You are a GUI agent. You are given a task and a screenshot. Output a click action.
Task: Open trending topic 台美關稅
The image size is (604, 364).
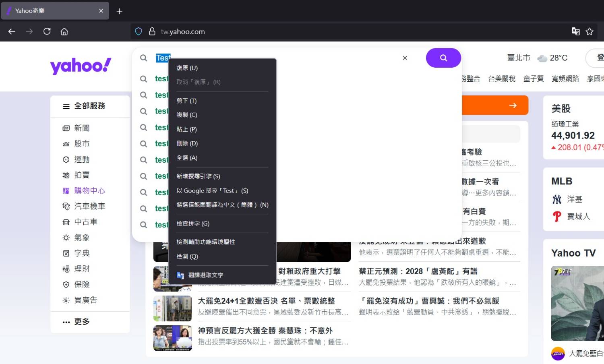point(502,79)
